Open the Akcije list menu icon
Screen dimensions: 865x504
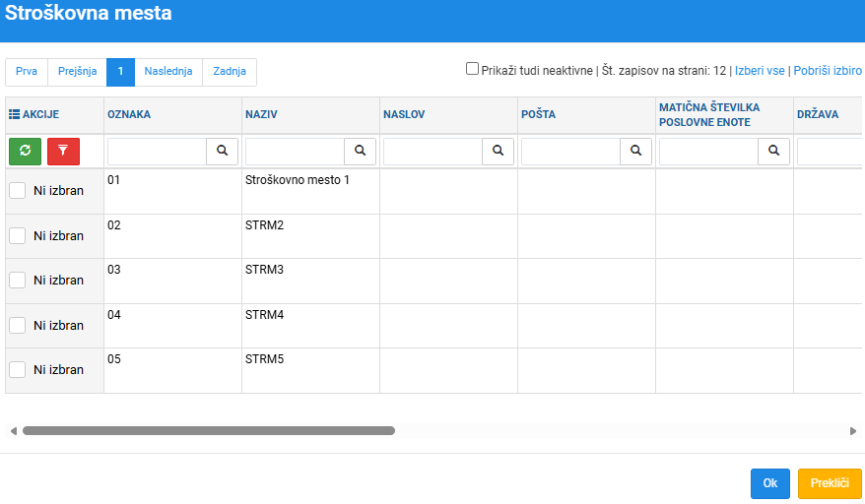tap(15, 114)
